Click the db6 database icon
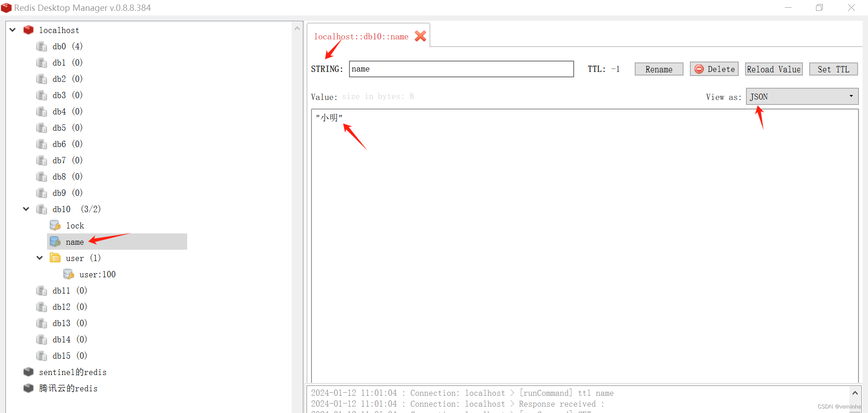Image resolution: width=868 pixels, height=413 pixels. click(42, 144)
